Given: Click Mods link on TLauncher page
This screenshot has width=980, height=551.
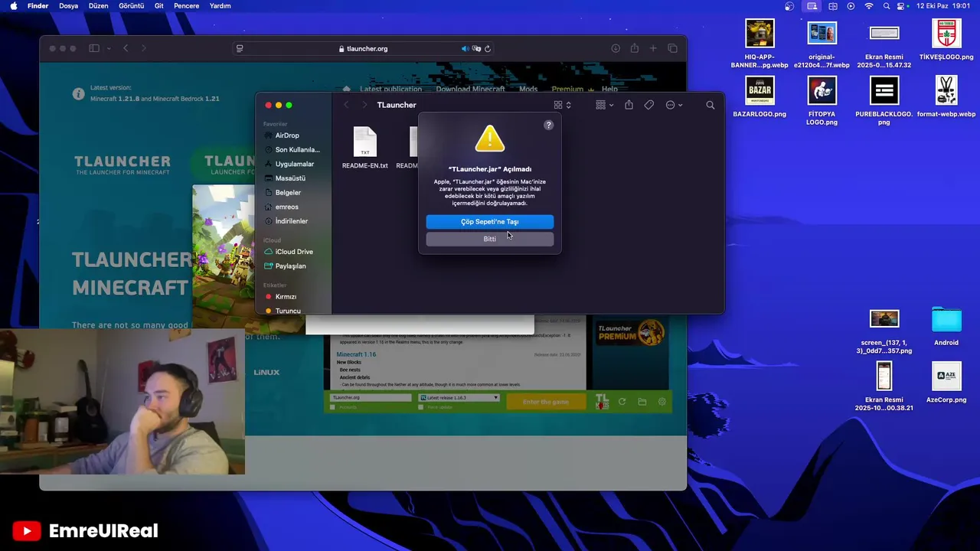Looking at the screenshot, I should pyautogui.click(x=528, y=89).
